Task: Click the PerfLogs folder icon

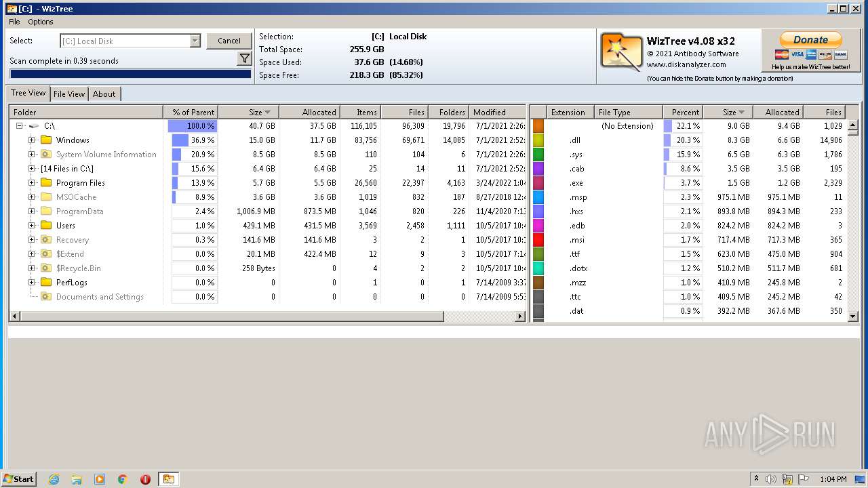Action: tap(46, 283)
